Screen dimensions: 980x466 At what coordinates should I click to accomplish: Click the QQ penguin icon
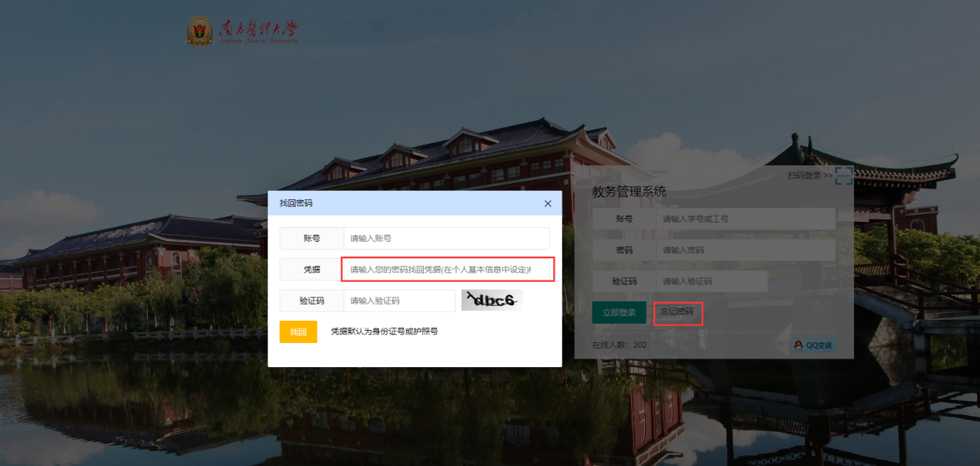click(x=797, y=345)
